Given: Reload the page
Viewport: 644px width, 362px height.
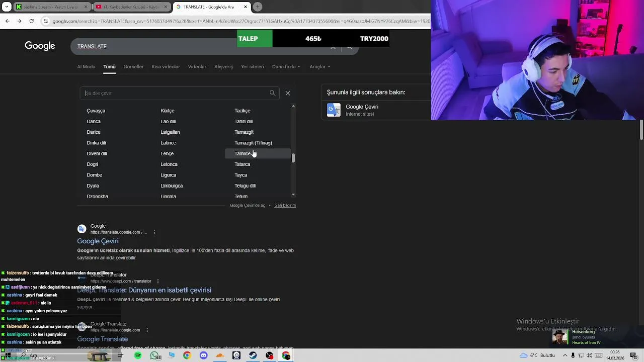Looking at the screenshot, I should pos(31,21).
